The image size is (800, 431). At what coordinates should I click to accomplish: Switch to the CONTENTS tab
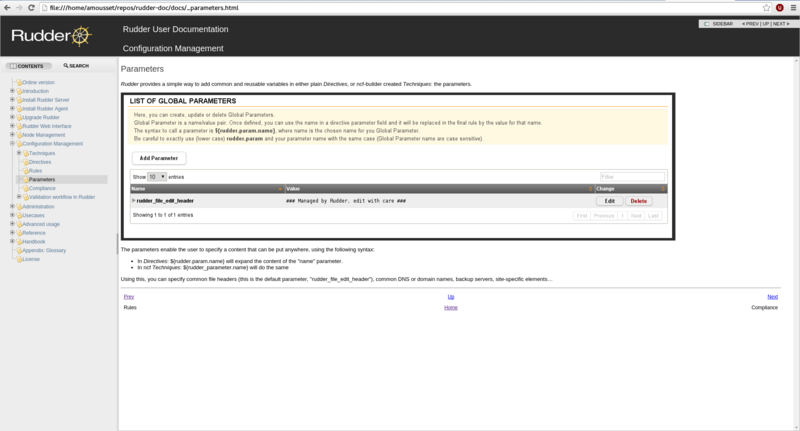29,66
